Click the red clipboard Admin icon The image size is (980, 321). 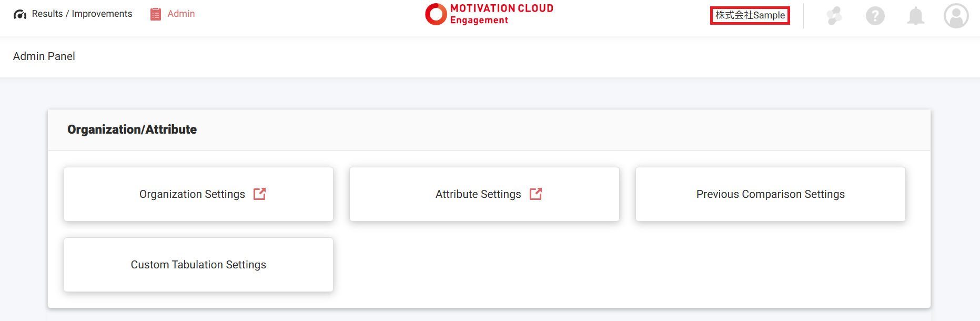tap(156, 14)
